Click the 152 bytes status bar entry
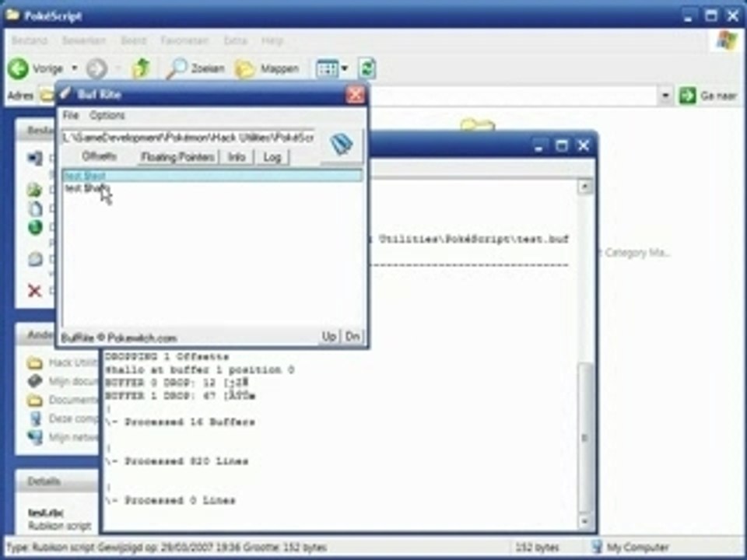 coord(537,547)
